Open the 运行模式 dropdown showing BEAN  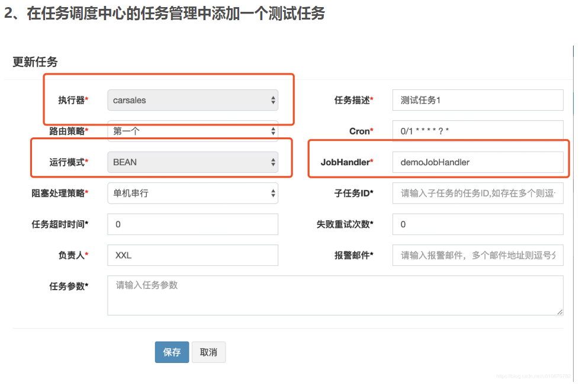(x=192, y=162)
